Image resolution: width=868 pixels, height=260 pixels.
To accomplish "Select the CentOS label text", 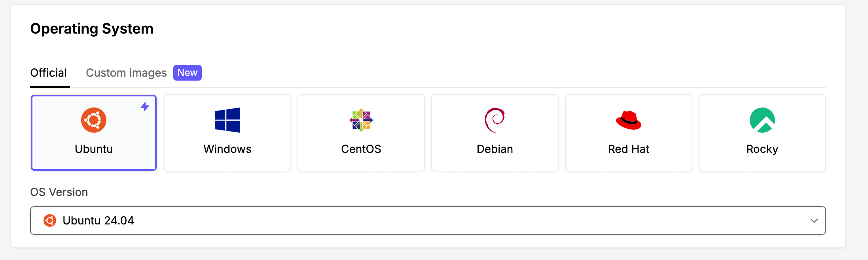I will (x=361, y=149).
